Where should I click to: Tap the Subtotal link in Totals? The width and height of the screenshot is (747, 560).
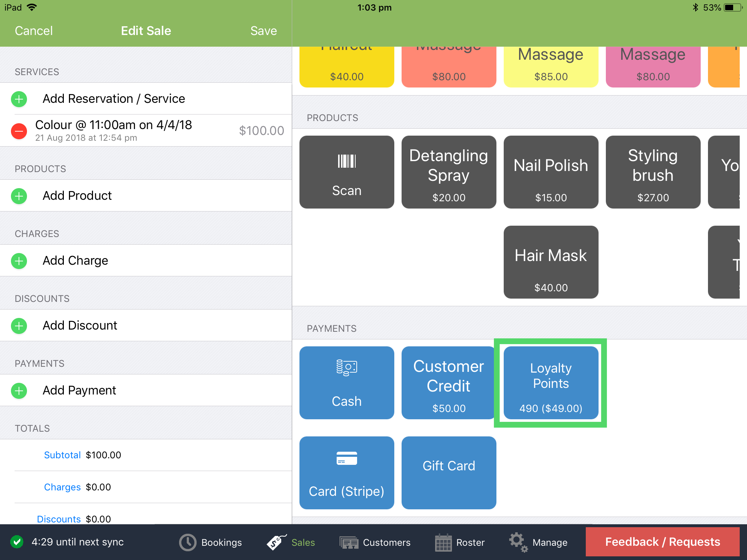62,455
